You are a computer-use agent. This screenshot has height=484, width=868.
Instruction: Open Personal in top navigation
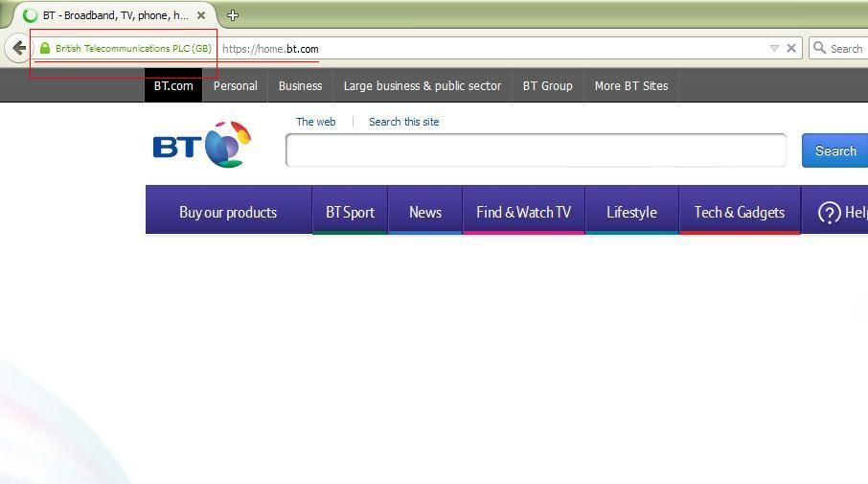236,86
